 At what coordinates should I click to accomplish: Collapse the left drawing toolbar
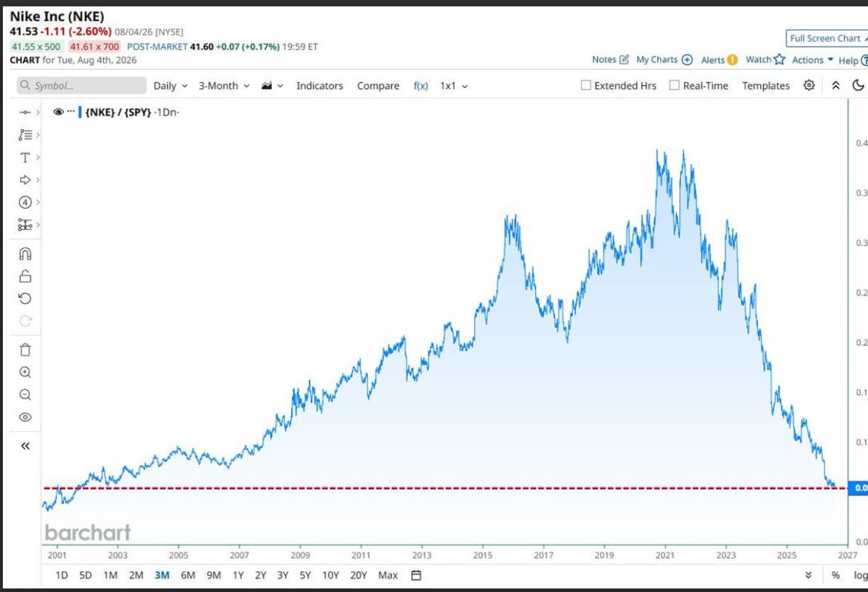pyautogui.click(x=26, y=446)
